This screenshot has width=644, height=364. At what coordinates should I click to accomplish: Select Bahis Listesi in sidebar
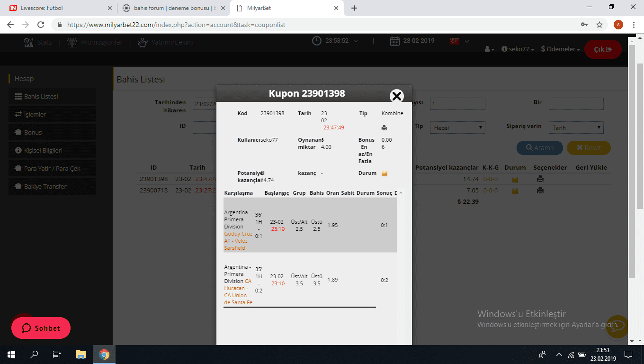point(52,96)
